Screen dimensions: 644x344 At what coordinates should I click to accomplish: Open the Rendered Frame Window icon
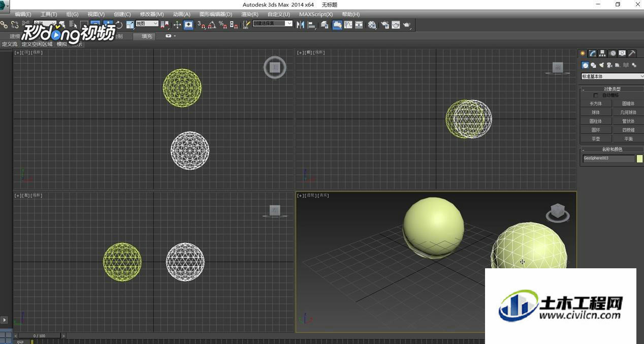point(396,24)
